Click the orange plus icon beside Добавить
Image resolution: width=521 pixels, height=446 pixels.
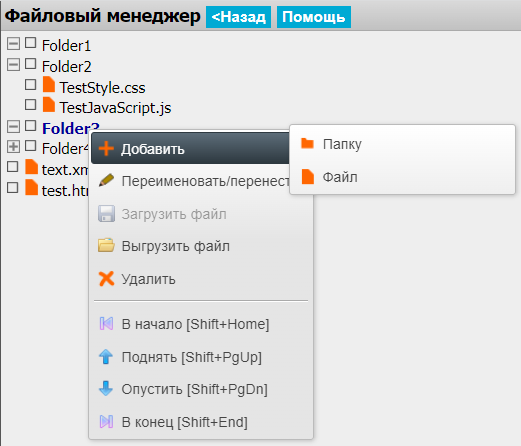coord(106,149)
